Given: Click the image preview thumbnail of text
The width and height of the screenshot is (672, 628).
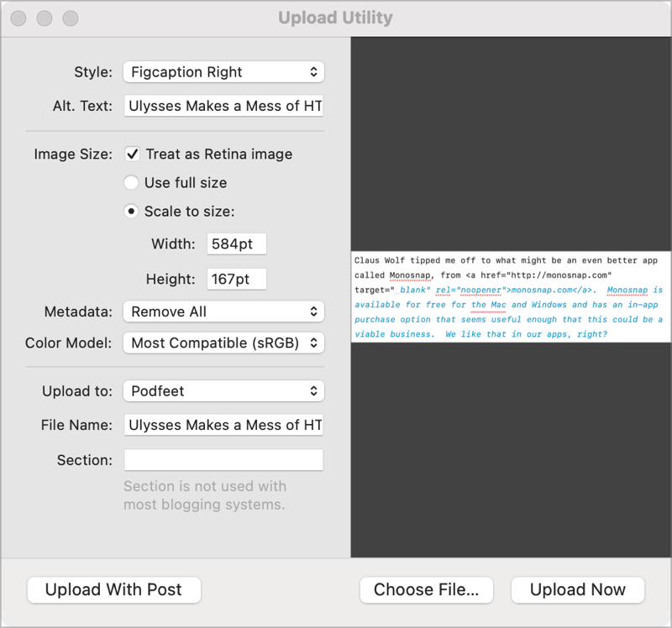Looking at the screenshot, I should point(511,297).
